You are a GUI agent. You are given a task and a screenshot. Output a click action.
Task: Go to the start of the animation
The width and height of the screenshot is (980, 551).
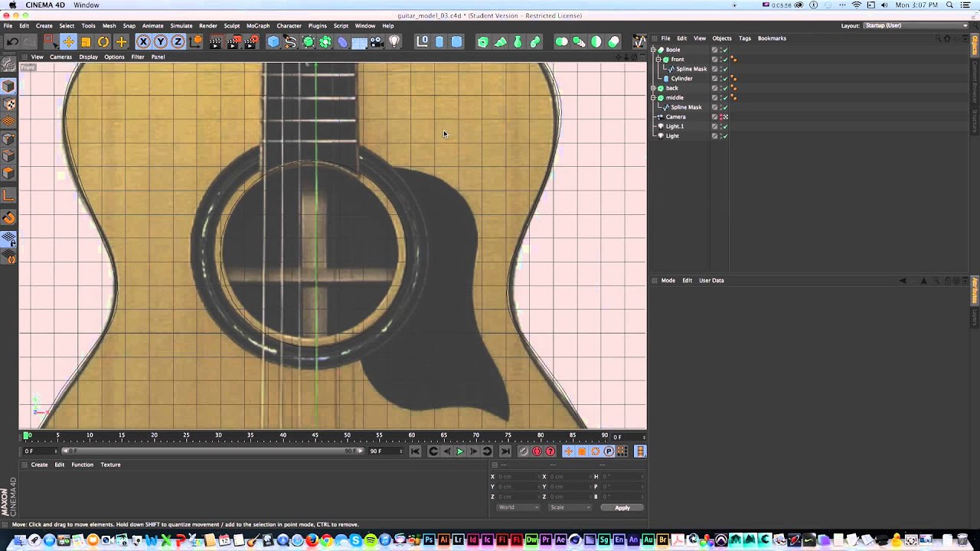(x=415, y=452)
